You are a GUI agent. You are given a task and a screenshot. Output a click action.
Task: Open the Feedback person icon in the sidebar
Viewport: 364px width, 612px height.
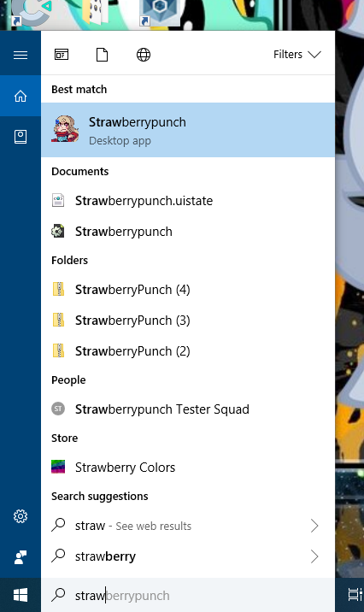click(21, 557)
